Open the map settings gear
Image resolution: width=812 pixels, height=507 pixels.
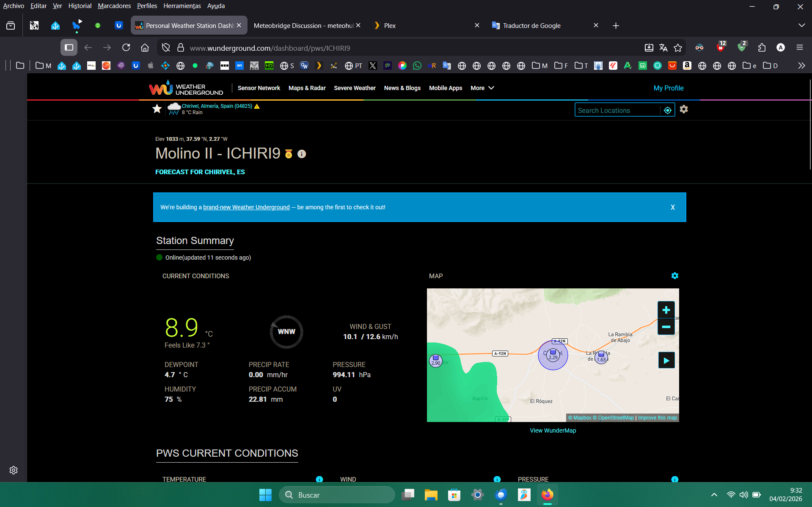pos(674,276)
